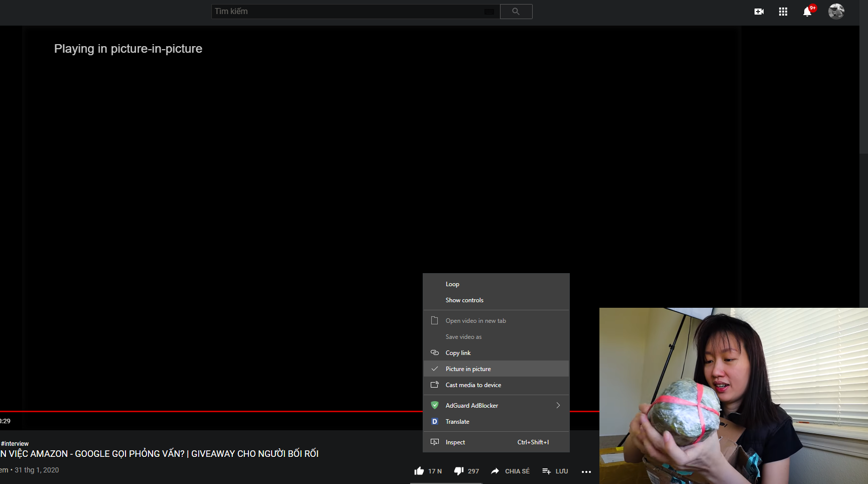Click the Inspect icon in context menu

tap(435, 442)
